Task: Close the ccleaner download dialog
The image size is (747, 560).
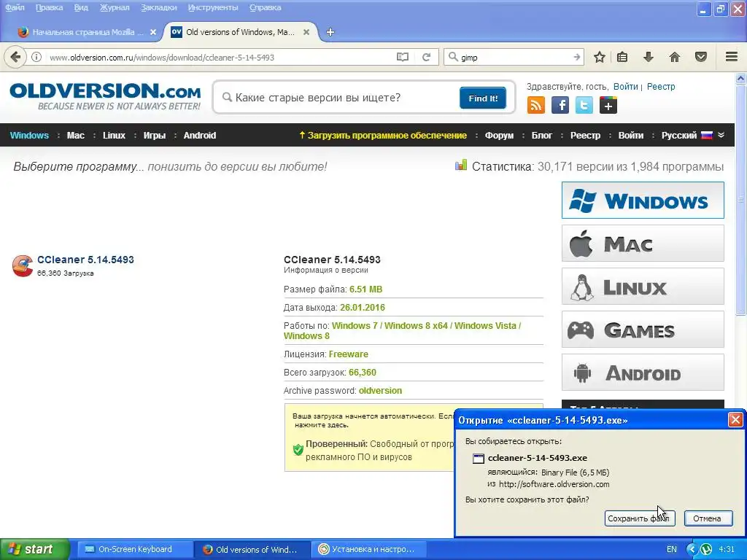Action: coord(735,420)
